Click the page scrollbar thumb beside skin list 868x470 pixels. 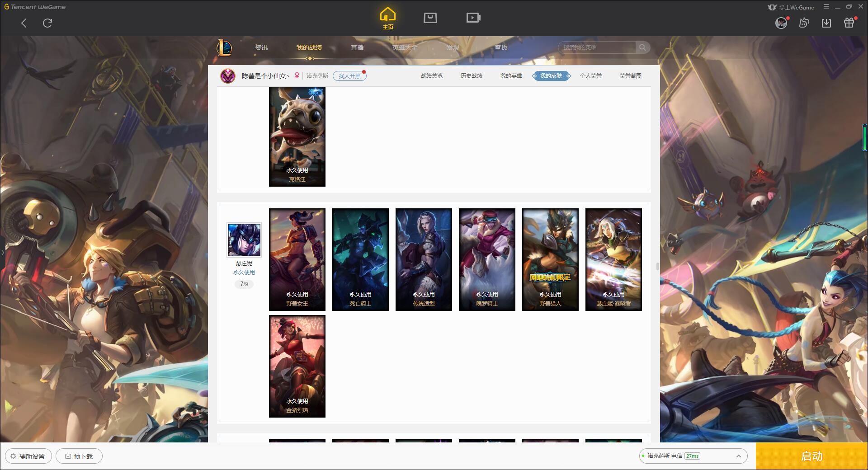point(657,266)
